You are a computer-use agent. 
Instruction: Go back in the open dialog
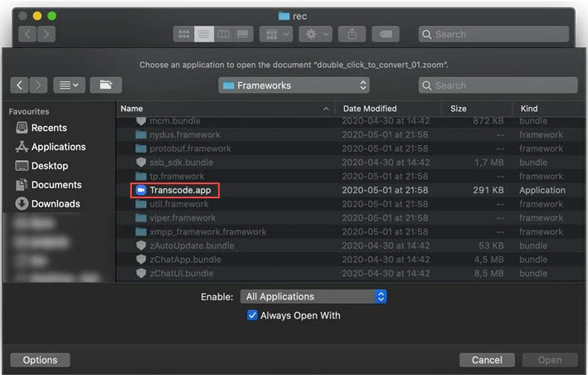point(20,85)
